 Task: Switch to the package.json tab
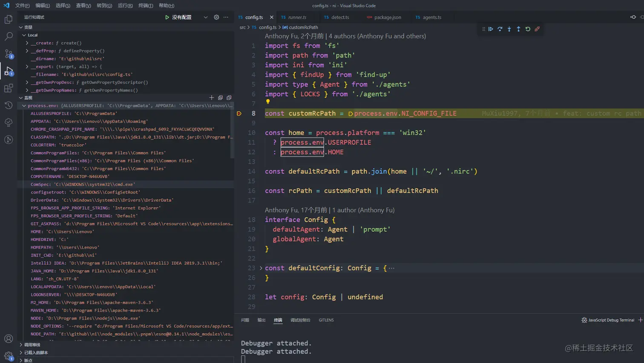click(388, 17)
